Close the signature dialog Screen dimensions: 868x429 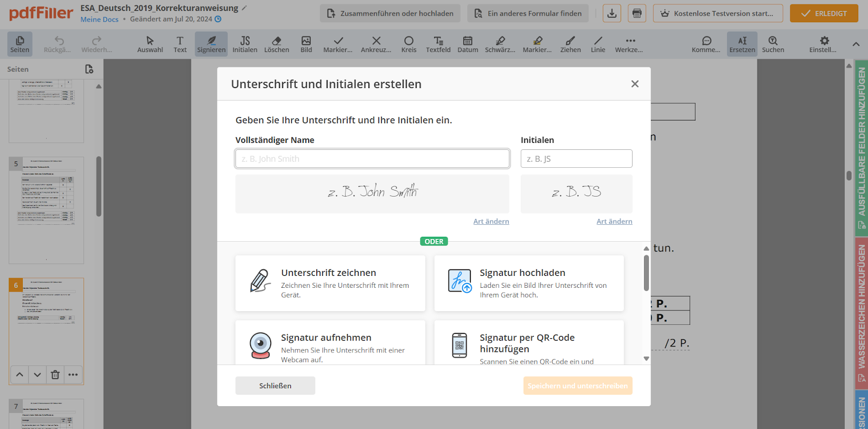(635, 84)
